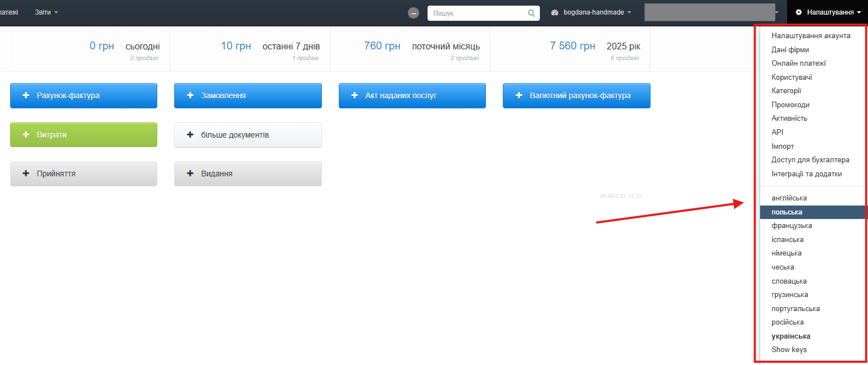Create a new Замовлення
Image resolution: width=868 pixels, height=365 pixels.
(x=248, y=95)
